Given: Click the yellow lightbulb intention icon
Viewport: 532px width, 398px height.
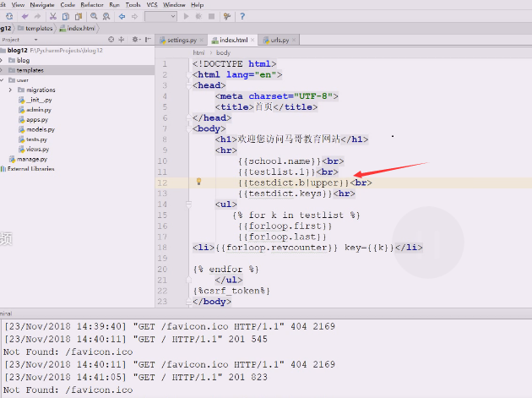Looking at the screenshot, I should (x=199, y=182).
